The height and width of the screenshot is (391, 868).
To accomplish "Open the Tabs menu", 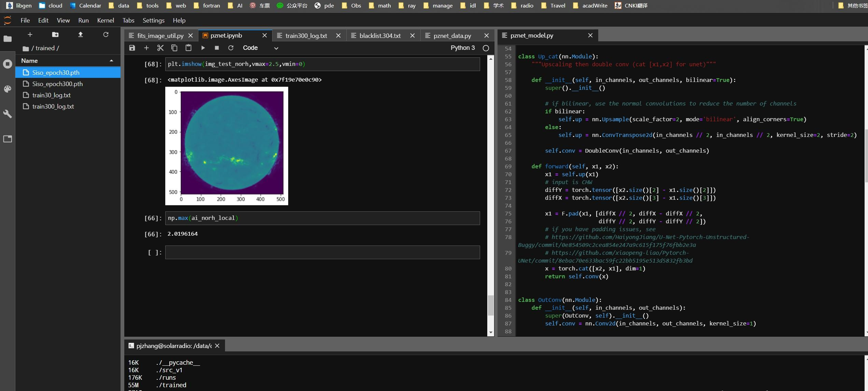I will (128, 20).
